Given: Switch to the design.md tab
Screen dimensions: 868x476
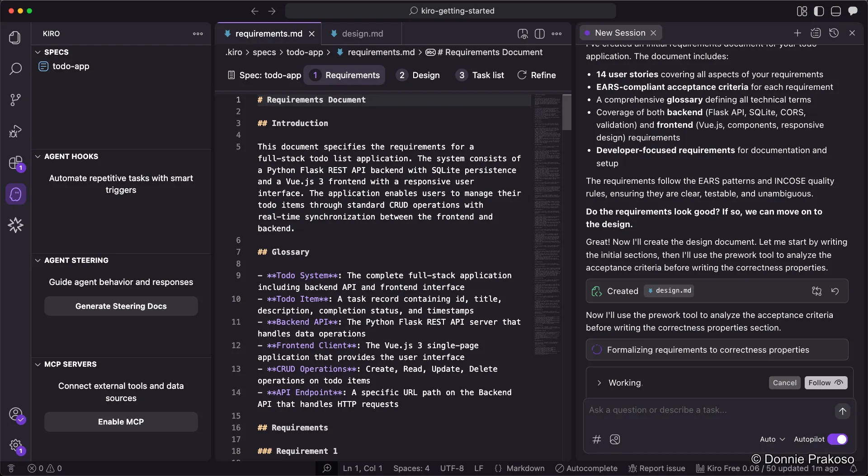Looking at the screenshot, I should coord(362,34).
